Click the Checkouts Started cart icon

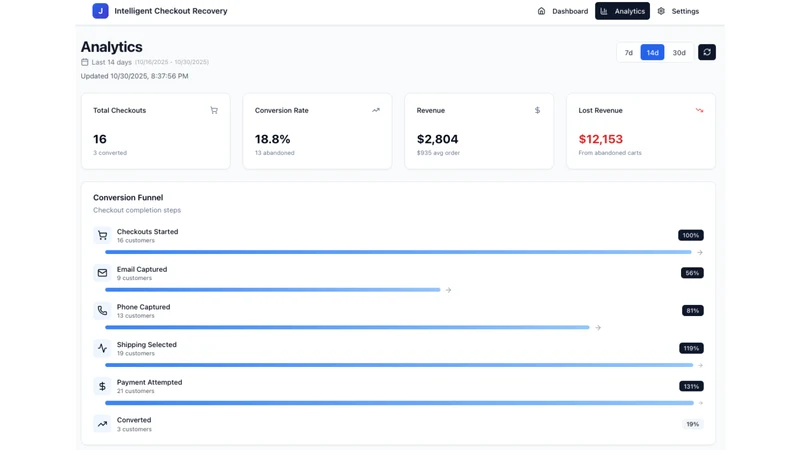[102, 235]
